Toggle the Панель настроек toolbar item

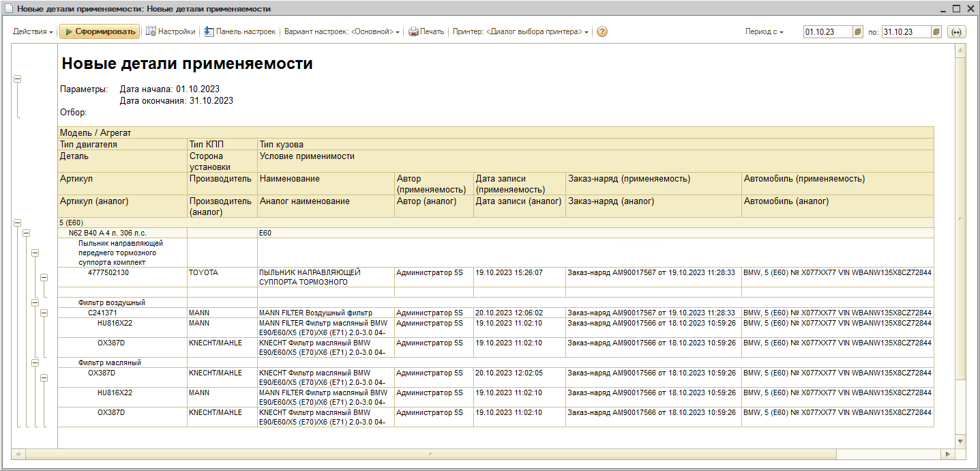tap(239, 31)
